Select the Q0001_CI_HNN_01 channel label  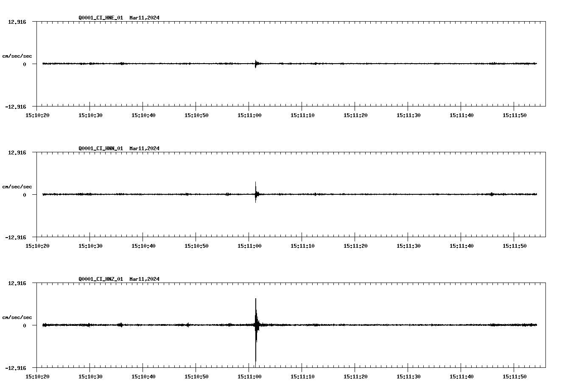click(100, 148)
